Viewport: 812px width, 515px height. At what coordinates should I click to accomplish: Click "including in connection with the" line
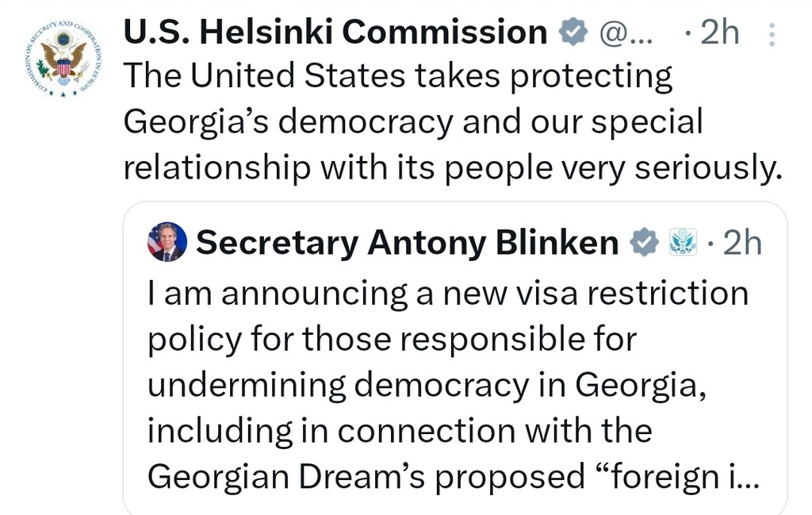point(400,431)
